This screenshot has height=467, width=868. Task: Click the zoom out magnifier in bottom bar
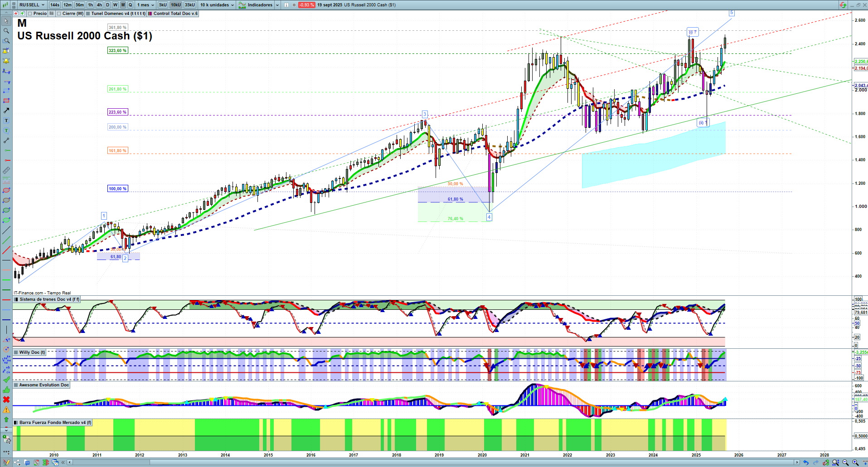pos(845,462)
